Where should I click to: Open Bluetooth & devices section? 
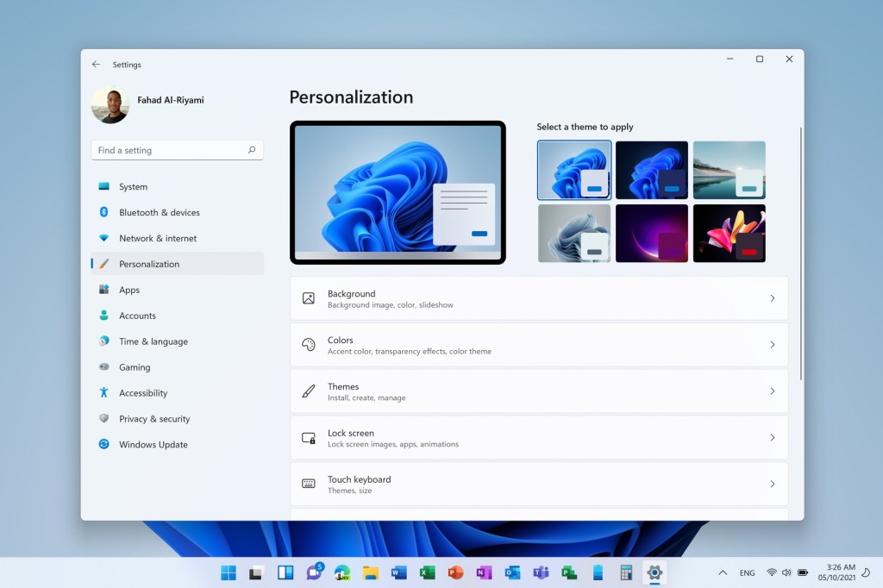pos(159,212)
